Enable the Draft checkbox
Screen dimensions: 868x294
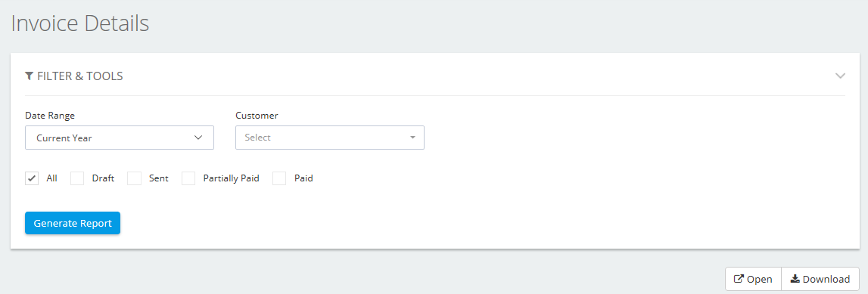(77, 178)
